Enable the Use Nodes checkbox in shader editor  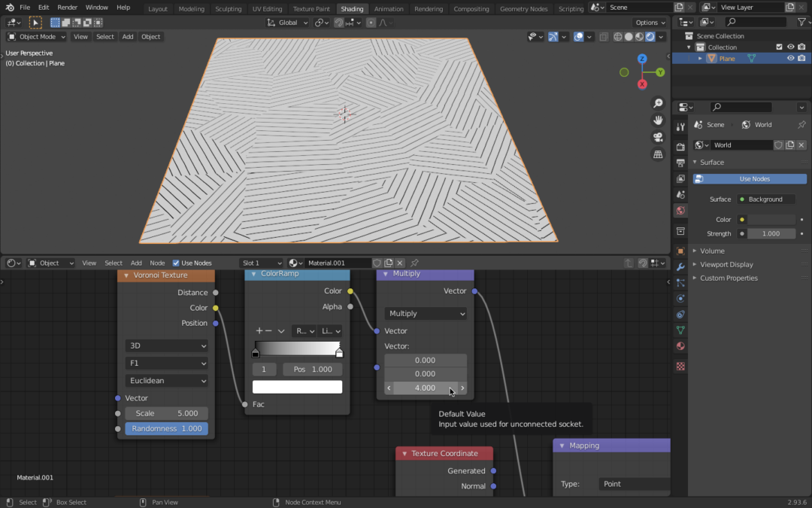(x=177, y=263)
